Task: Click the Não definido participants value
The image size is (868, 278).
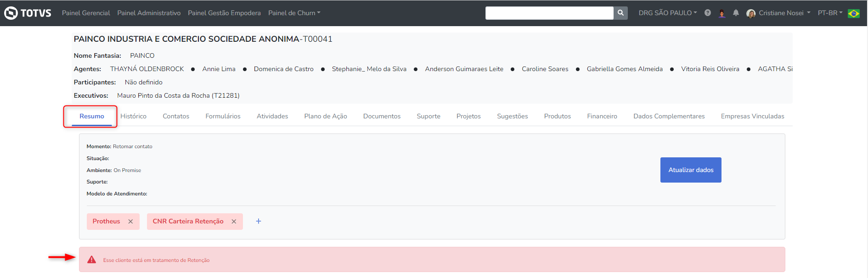Action: 144,82
